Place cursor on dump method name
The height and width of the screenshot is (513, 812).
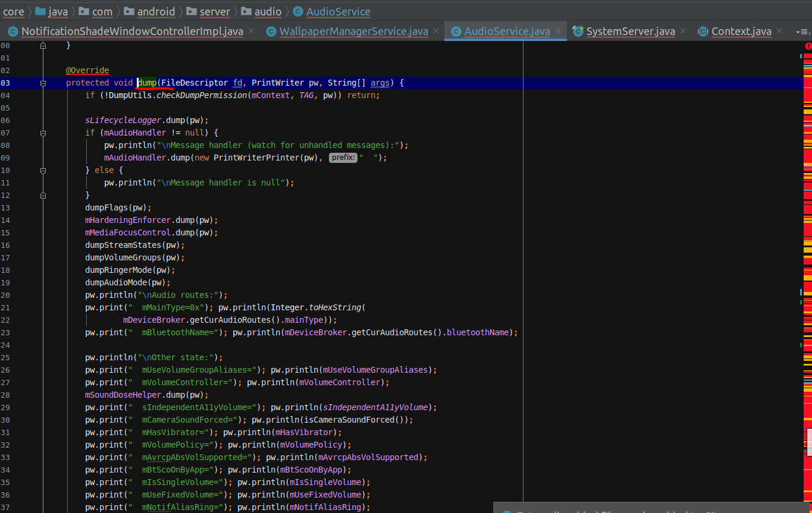(147, 83)
